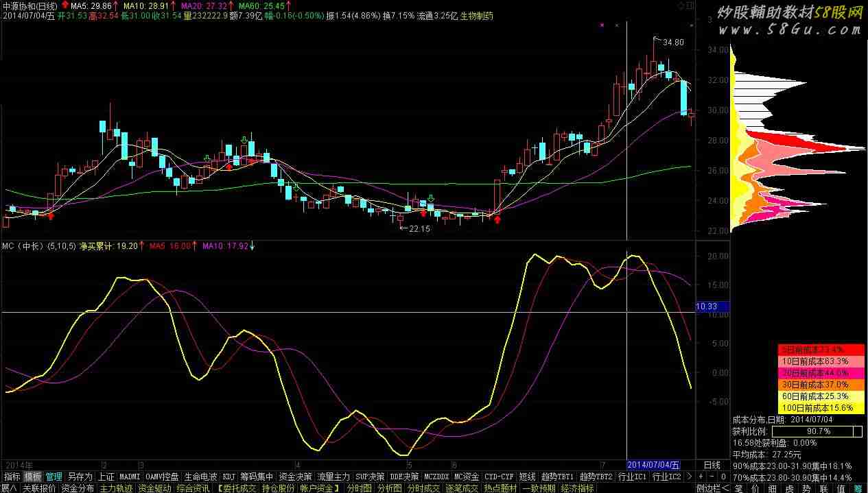Open the 热点题材 hot topics view

click(x=500, y=488)
